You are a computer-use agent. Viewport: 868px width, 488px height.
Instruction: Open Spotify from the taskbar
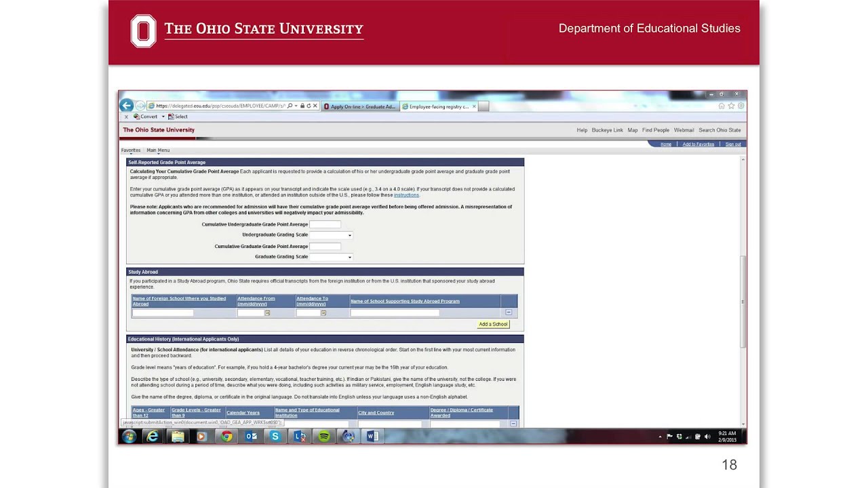coord(323,436)
